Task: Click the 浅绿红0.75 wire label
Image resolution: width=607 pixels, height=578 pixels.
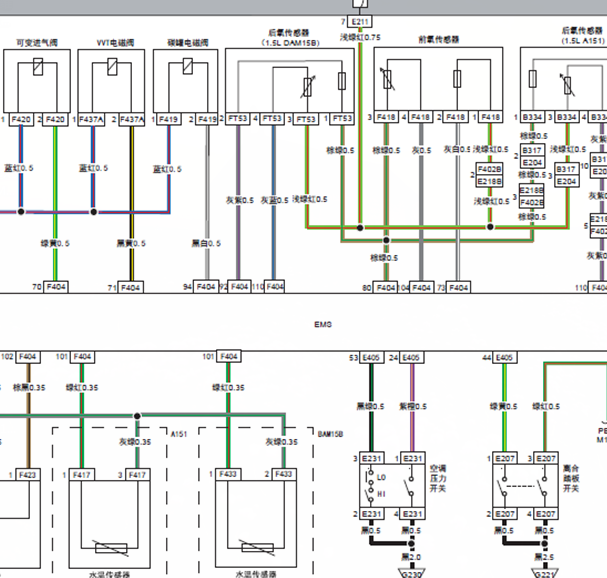Action: tap(360, 37)
